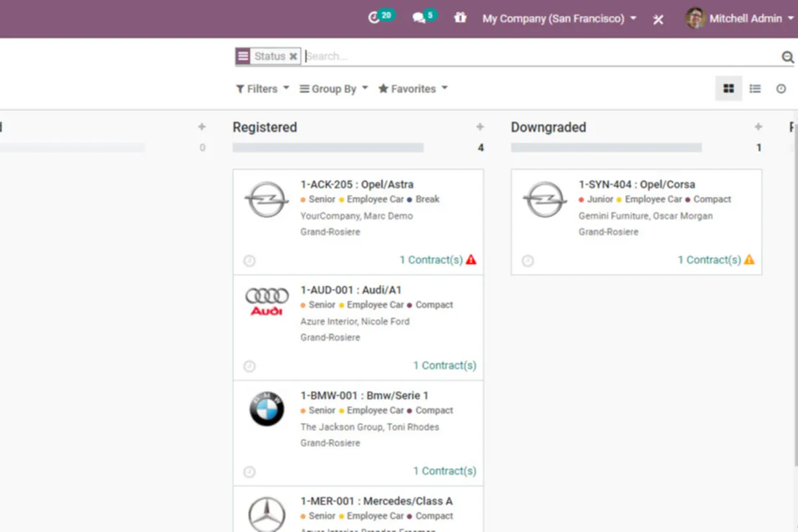Open the 1-SYN-404 : Opel/Corsa record
798x532 pixels.
click(x=637, y=184)
